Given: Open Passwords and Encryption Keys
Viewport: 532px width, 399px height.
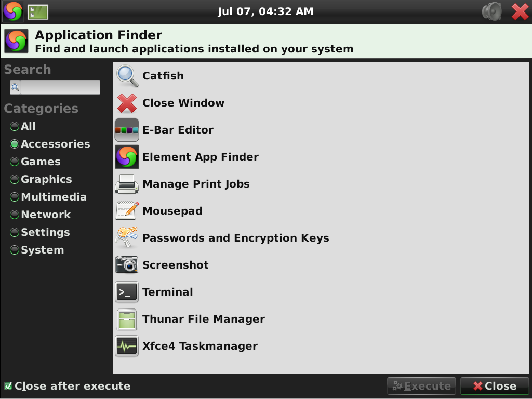Looking at the screenshot, I should 236,238.
